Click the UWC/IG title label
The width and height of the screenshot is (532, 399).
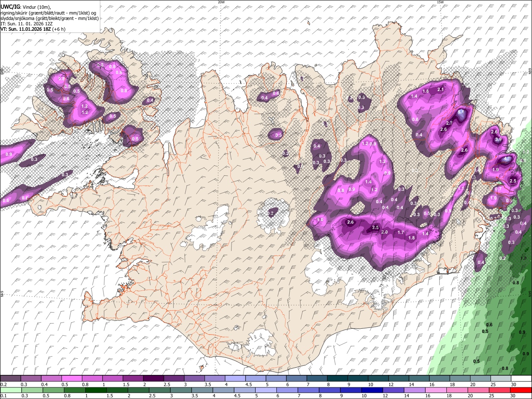point(10,7)
